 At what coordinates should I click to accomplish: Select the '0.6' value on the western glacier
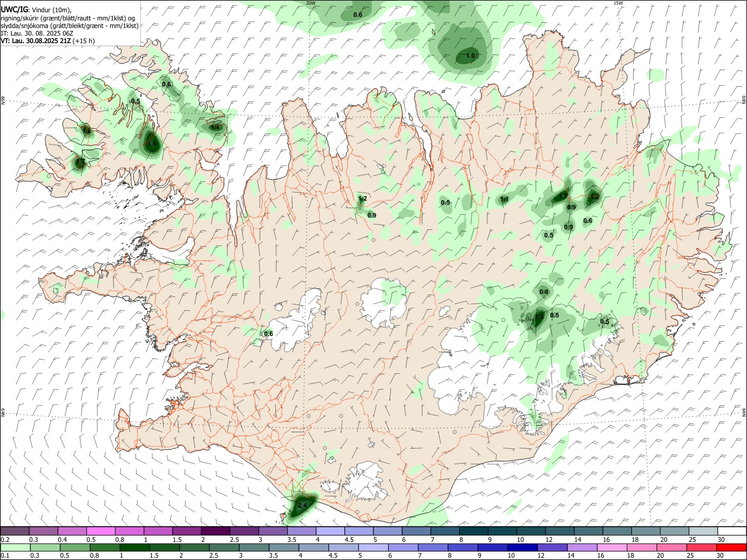(x=268, y=334)
